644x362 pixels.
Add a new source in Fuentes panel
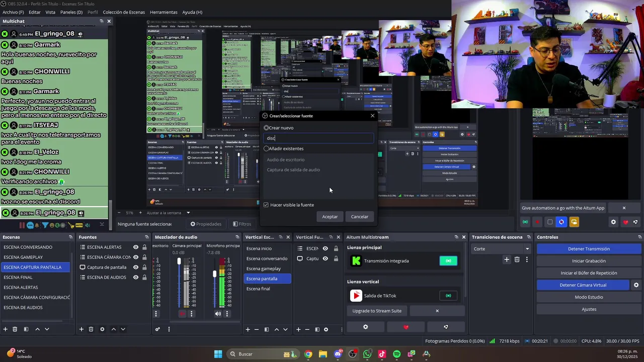coord(82,329)
